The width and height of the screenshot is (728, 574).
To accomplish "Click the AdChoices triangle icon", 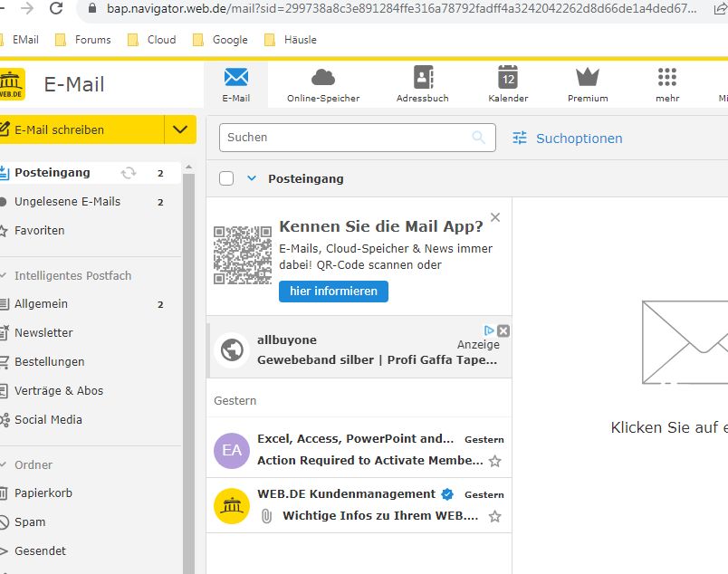I will (489, 330).
